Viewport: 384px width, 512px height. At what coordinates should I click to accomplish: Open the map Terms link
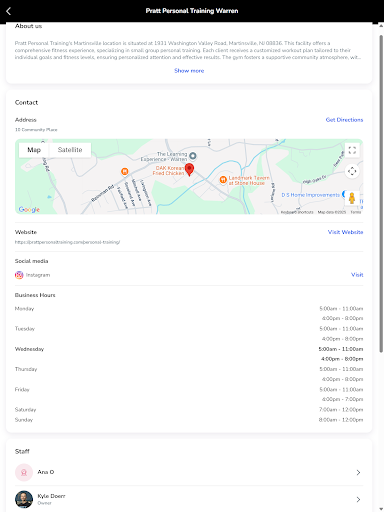coord(356,212)
